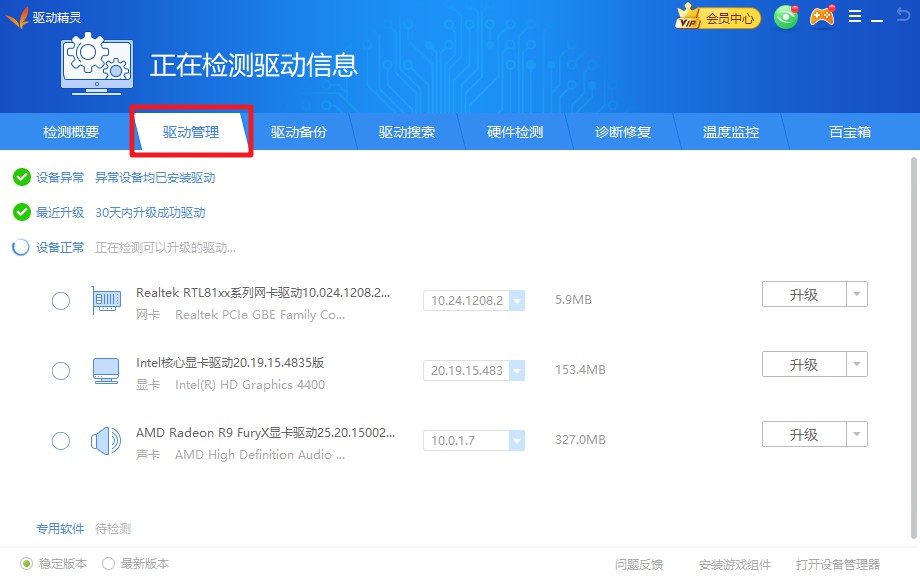Viewport: 920px width, 580px height.
Task: Click the 设备异常 section label
Action: point(60,178)
